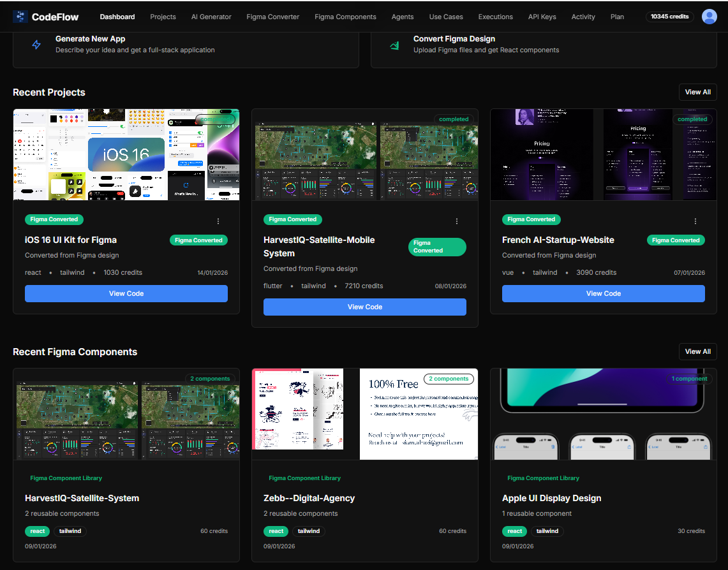Open API Keys page
The height and width of the screenshot is (570, 728).
tap(542, 17)
